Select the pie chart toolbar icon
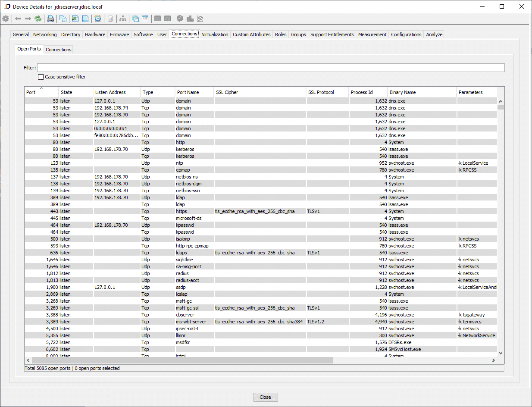Image resolution: width=532 pixels, height=407 pixels. pyautogui.click(x=180, y=19)
